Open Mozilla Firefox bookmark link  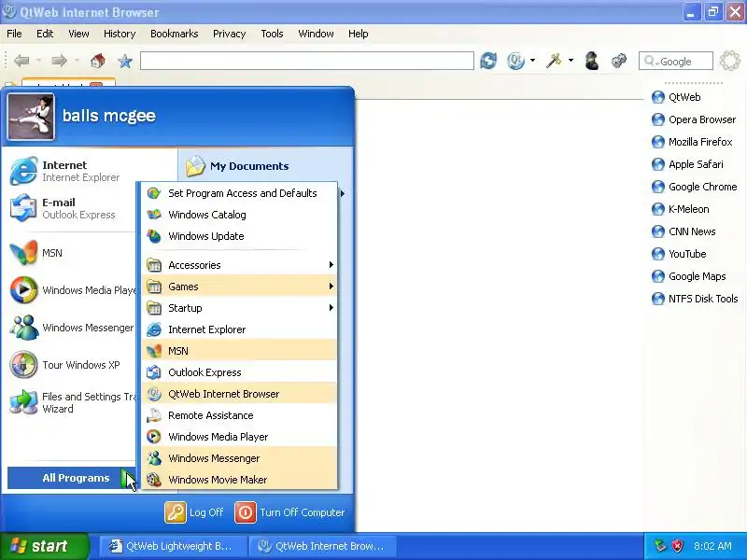click(x=692, y=142)
